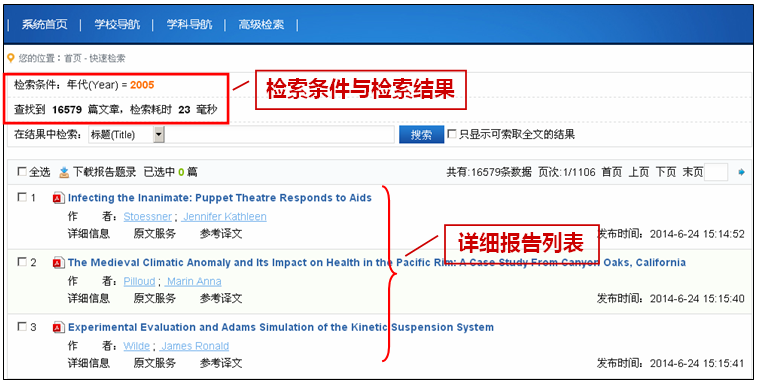
Task: Open The Medieval Climatic Anomaly article title
Action: point(377,263)
